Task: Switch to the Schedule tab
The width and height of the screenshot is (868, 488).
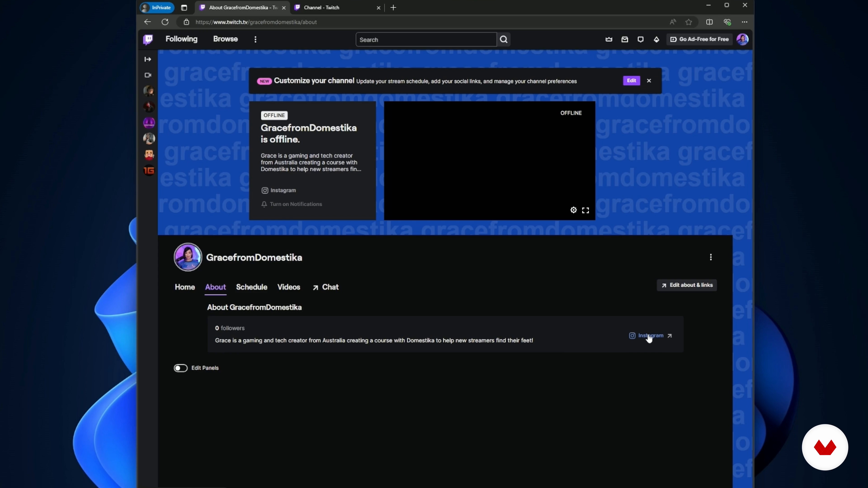Action: point(251,287)
